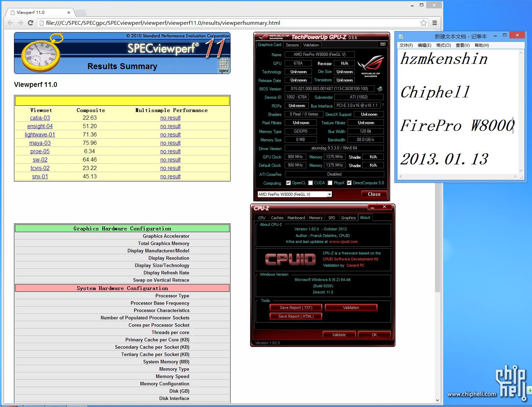Click Save Report (.TXT) in CPU-Z
Viewport: 532px width, 407px height.
(296, 308)
